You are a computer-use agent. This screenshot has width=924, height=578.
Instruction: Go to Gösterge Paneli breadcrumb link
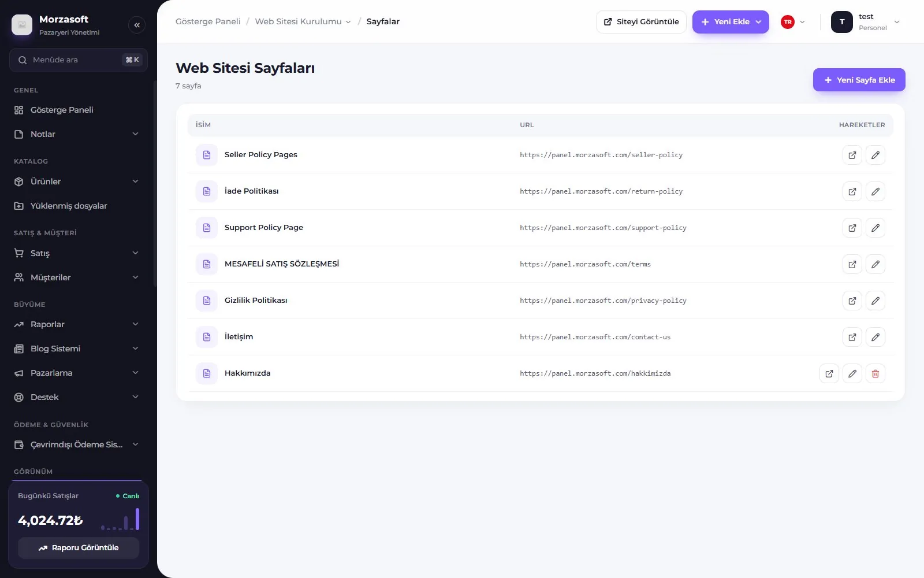pyautogui.click(x=208, y=21)
